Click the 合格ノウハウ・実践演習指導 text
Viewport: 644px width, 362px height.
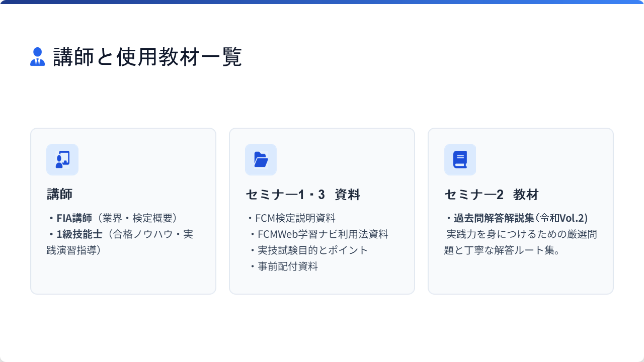120,242
